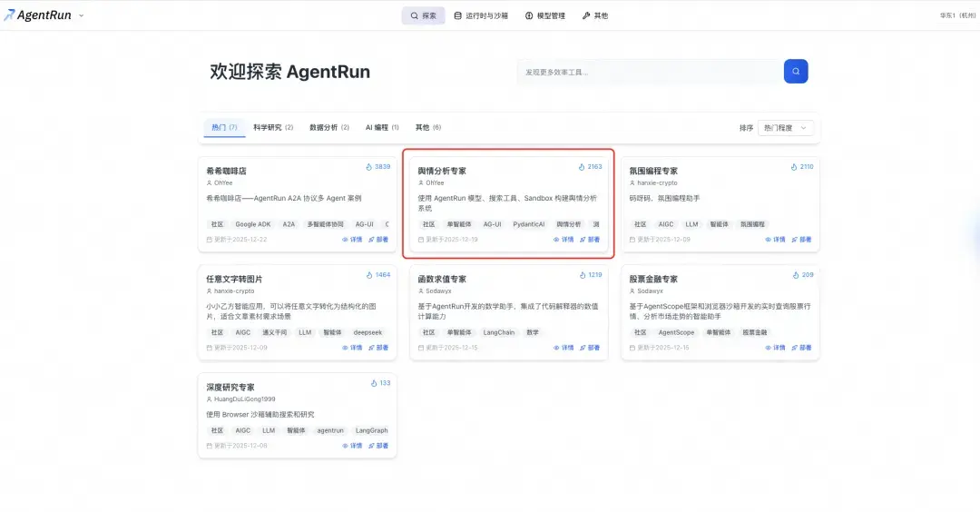Click the blue search magnifier button

click(796, 72)
